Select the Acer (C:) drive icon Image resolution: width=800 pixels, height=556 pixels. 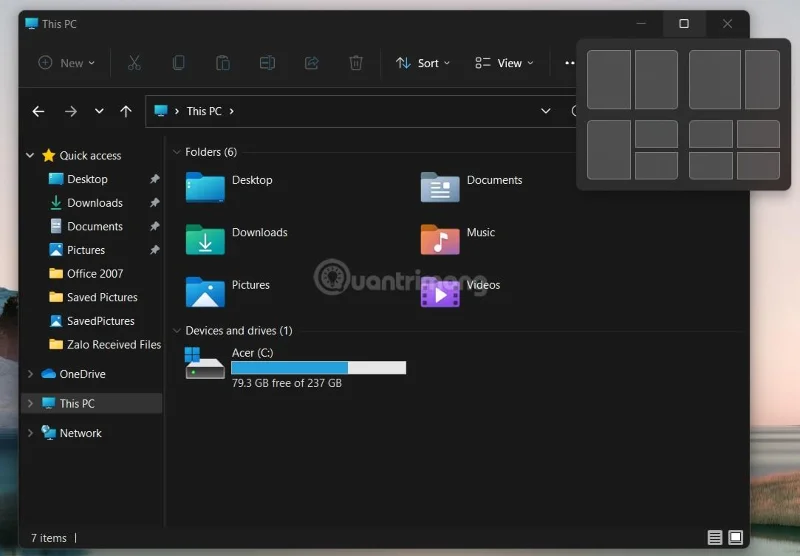click(205, 363)
